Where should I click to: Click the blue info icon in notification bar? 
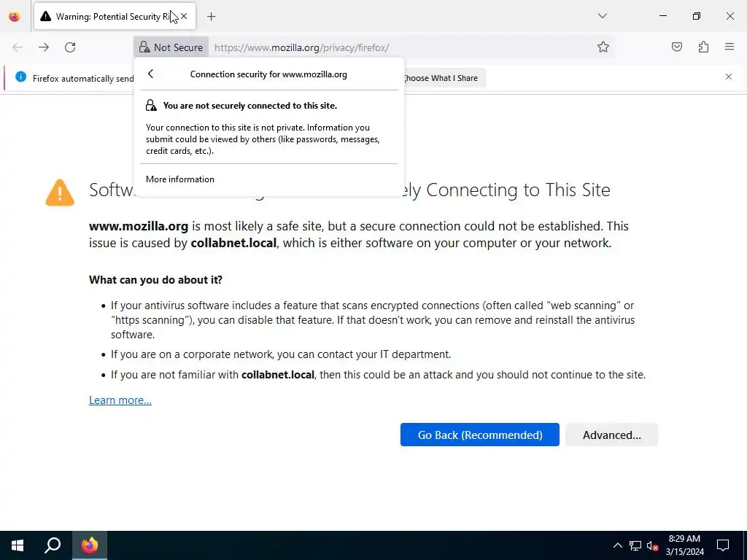(20, 77)
